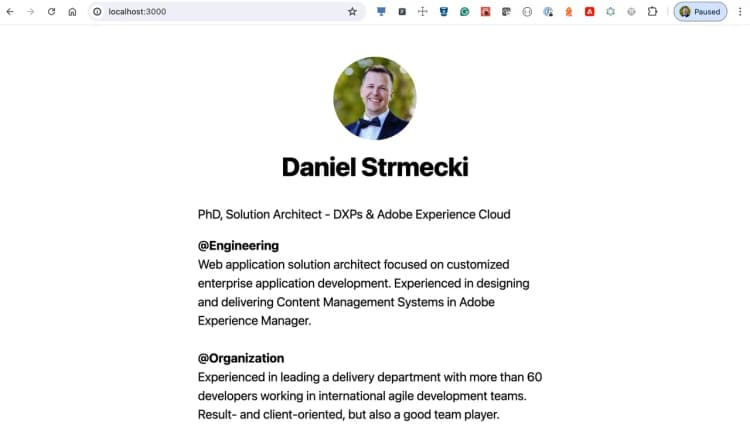Reload the localhost page
The height and width of the screenshot is (432, 750).
(x=51, y=12)
